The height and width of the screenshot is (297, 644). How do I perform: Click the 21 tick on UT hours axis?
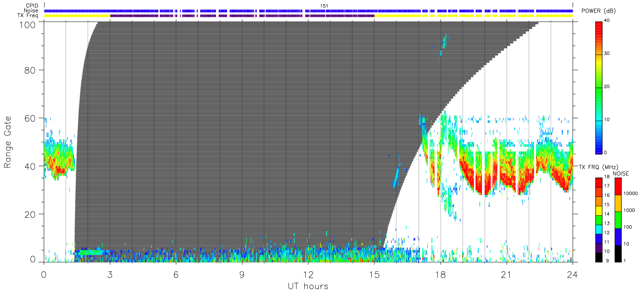pyautogui.click(x=506, y=274)
